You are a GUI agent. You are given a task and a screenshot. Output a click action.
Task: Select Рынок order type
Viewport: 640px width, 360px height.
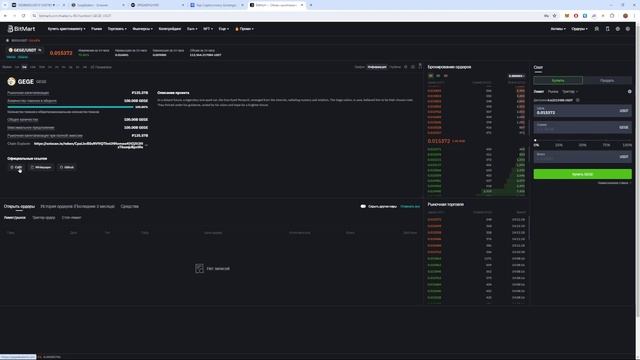tap(553, 92)
